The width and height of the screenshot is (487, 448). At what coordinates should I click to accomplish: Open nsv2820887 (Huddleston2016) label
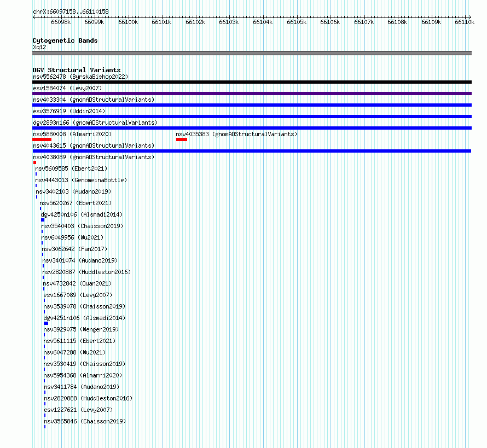[86, 272]
